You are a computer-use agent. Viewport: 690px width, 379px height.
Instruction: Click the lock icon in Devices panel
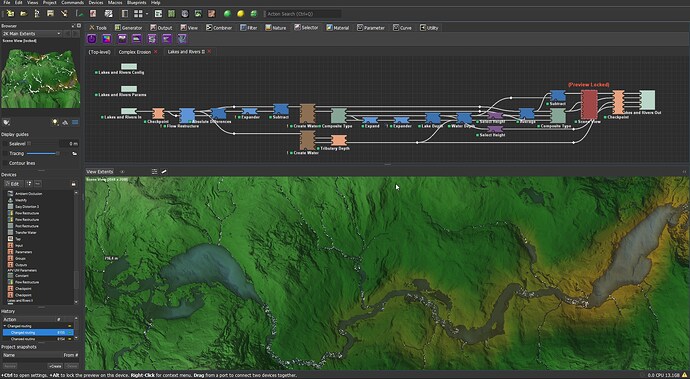73,184
